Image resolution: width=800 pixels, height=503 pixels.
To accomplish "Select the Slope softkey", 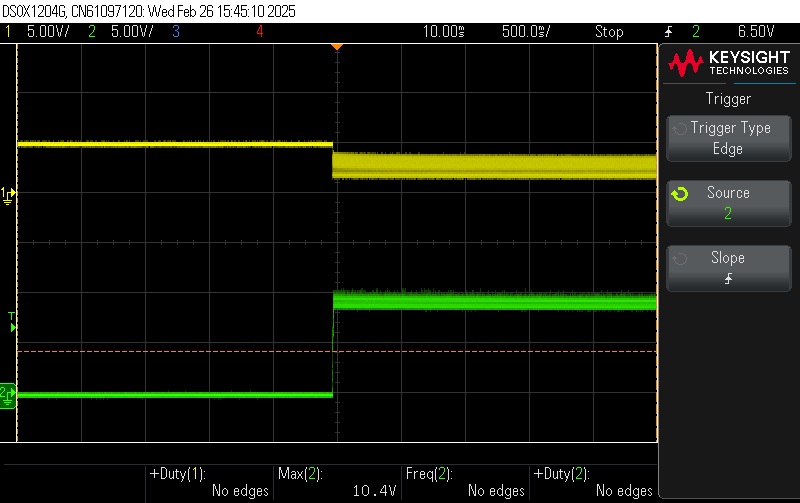I will pos(729,268).
